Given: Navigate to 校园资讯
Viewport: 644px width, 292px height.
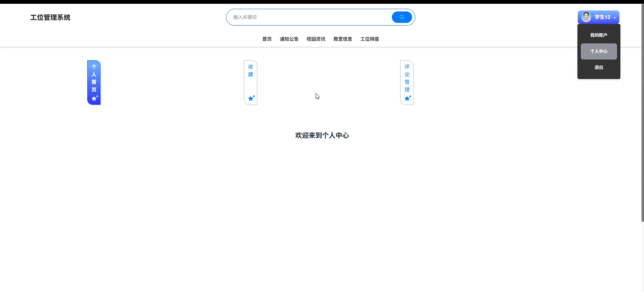Looking at the screenshot, I should pos(316,39).
